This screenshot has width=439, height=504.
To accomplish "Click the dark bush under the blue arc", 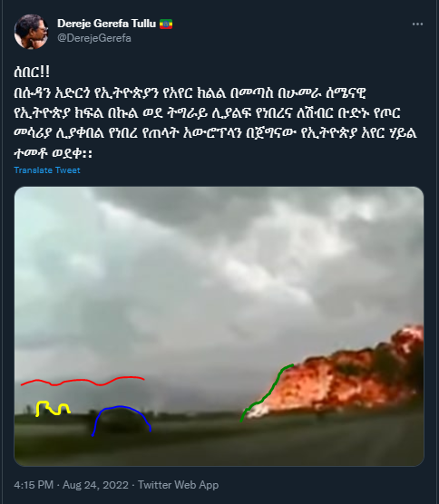I will [x=122, y=422].
